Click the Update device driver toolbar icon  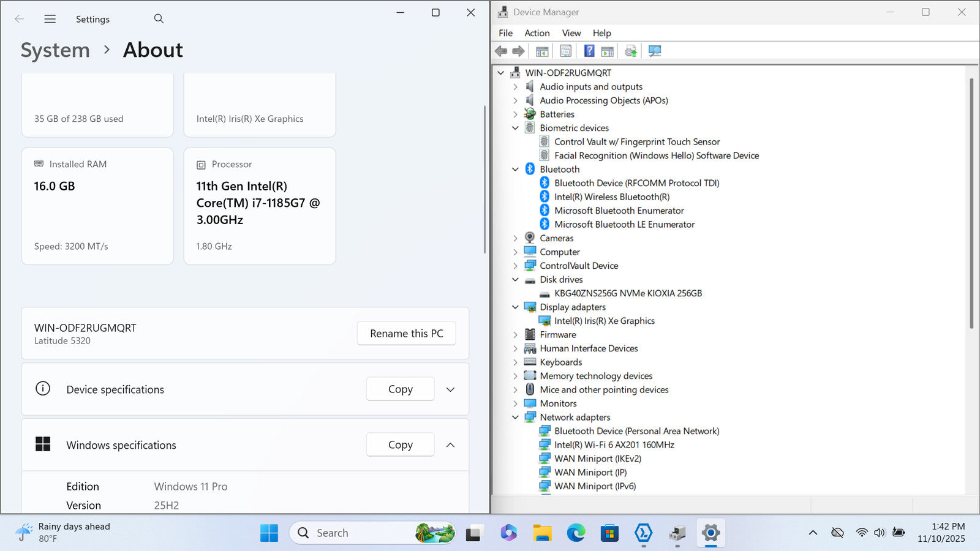[631, 51]
